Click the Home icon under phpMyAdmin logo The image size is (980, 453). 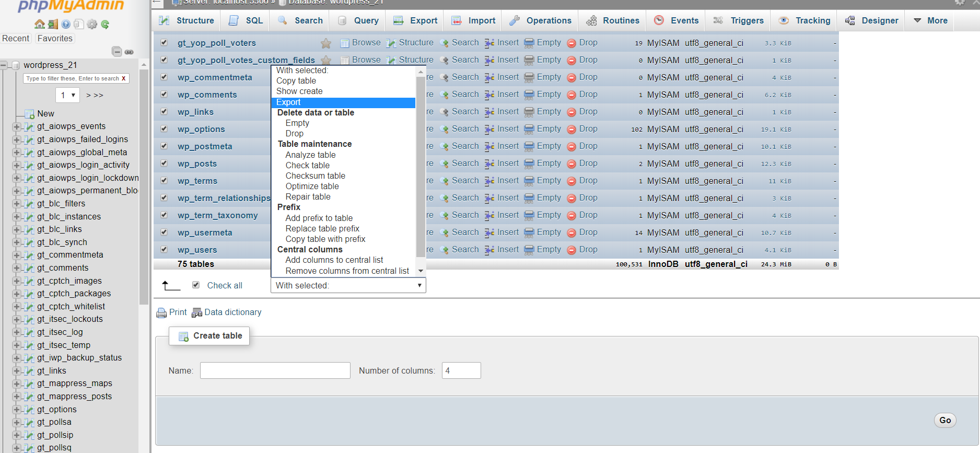pos(39,24)
